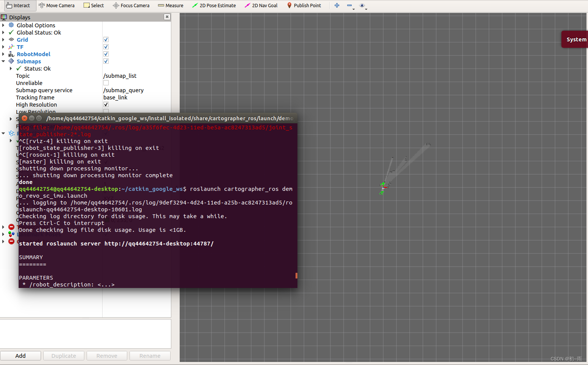The width and height of the screenshot is (588, 365).
Task: Click the Status: Ok checkmark under Submaps
Action: coord(19,68)
